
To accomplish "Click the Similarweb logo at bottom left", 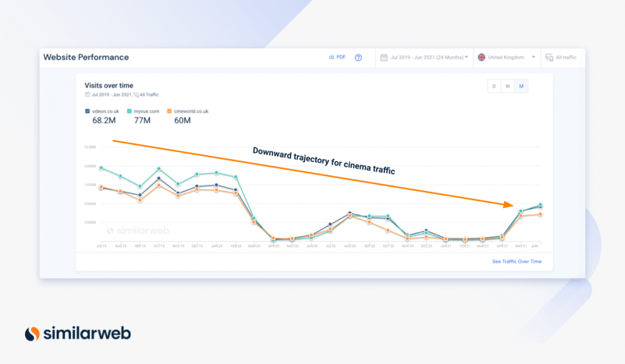I will point(78,334).
